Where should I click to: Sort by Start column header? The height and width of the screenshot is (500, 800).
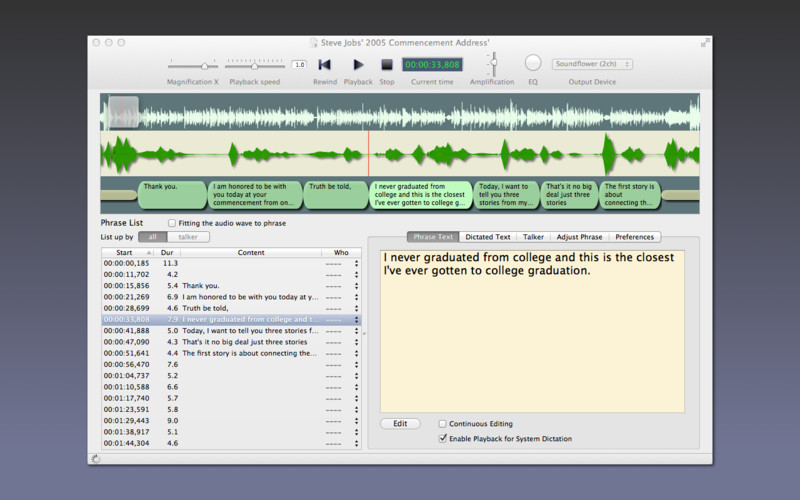pyautogui.click(x=128, y=253)
